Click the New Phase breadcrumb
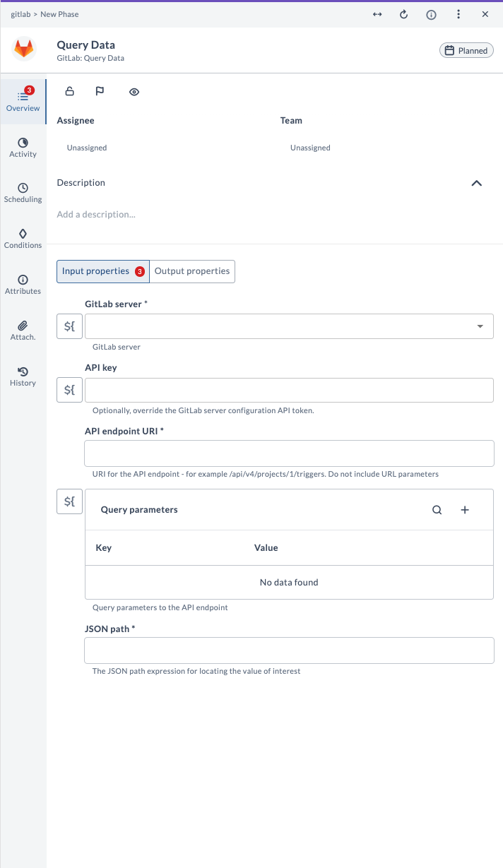The height and width of the screenshot is (868, 503). coord(59,14)
